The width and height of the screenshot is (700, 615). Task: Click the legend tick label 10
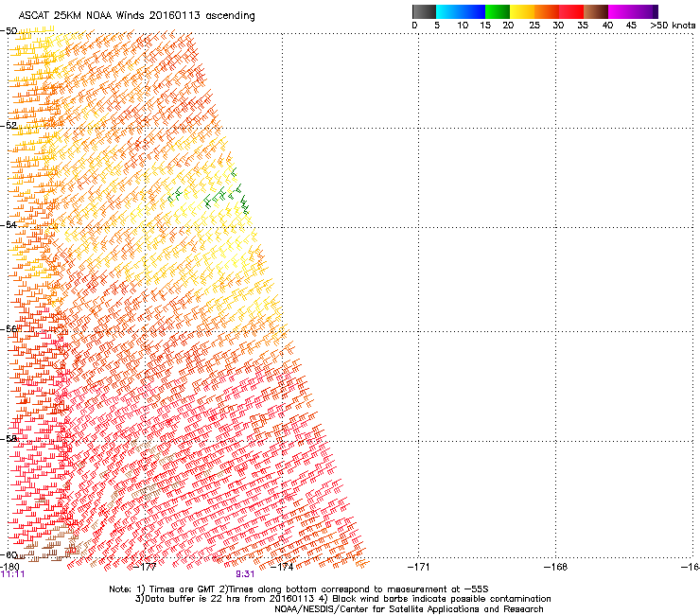pos(463,26)
